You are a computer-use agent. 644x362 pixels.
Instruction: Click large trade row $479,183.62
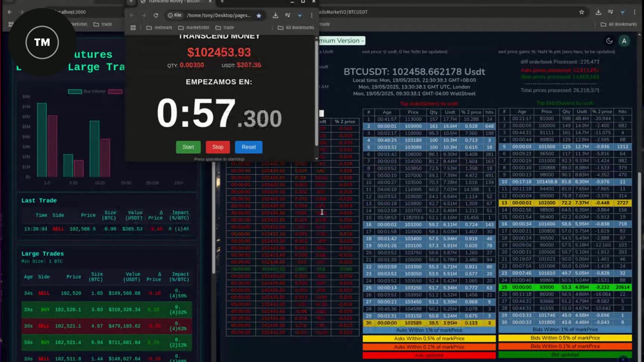click(x=107, y=326)
